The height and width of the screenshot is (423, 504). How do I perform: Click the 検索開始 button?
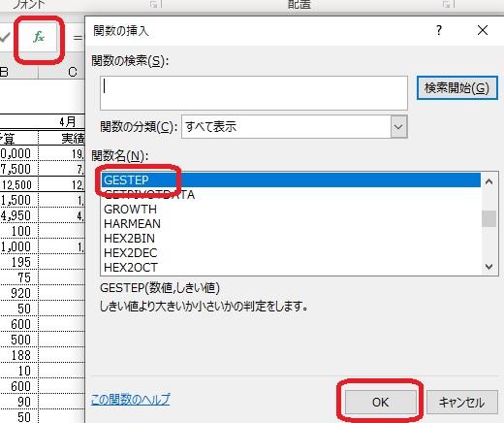tap(457, 87)
